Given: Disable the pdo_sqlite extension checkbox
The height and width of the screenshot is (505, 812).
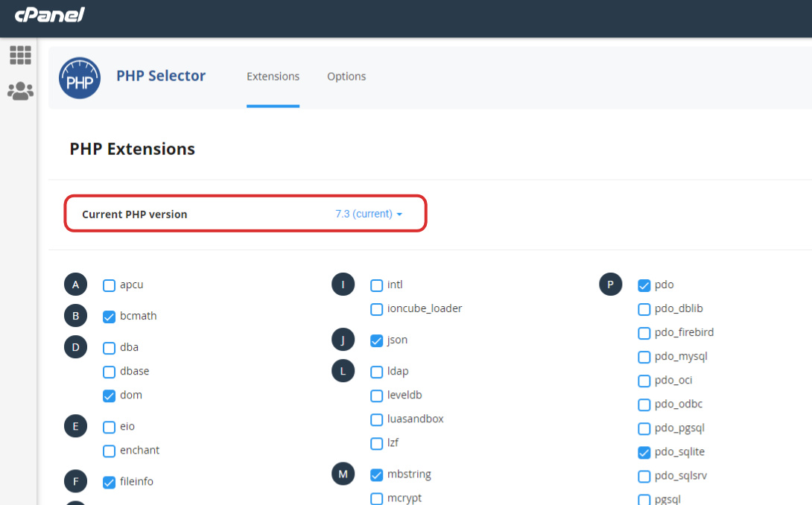Looking at the screenshot, I should [644, 452].
